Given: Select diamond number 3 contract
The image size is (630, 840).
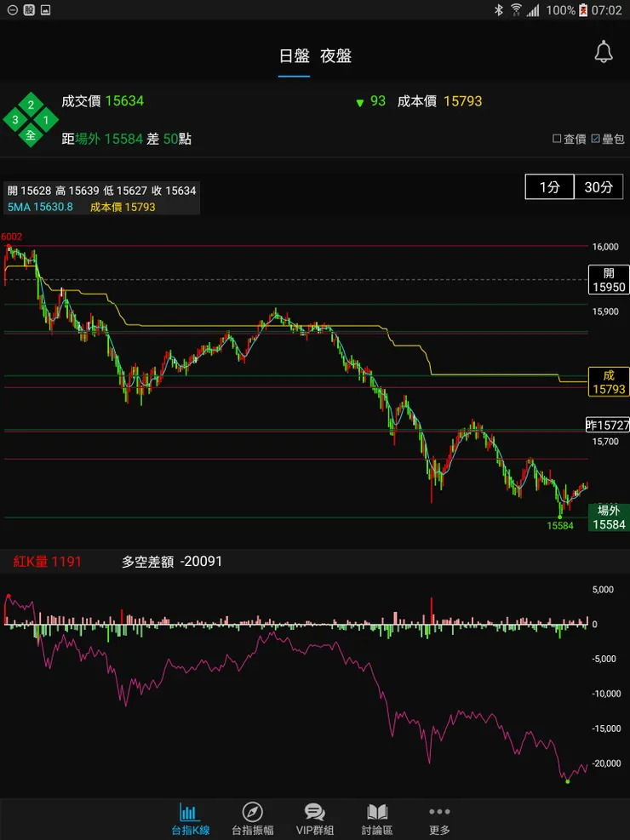Looking at the screenshot, I should pos(15,120).
